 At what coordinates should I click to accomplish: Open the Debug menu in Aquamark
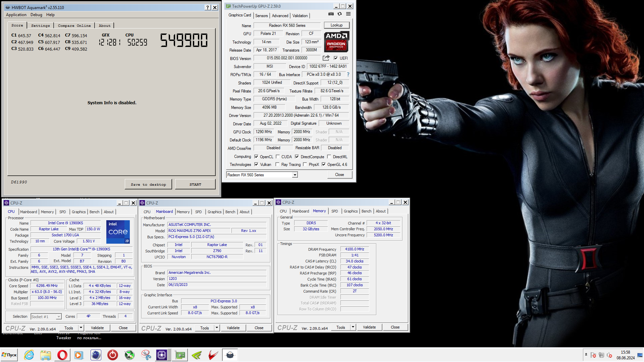pyautogui.click(x=36, y=15)
